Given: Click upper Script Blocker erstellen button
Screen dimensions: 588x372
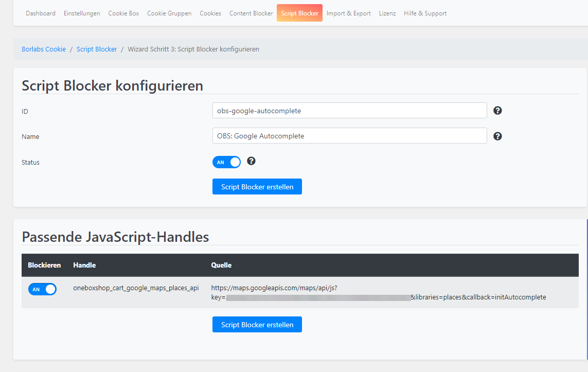Looking at the screenshot, I should pos(257,187).
